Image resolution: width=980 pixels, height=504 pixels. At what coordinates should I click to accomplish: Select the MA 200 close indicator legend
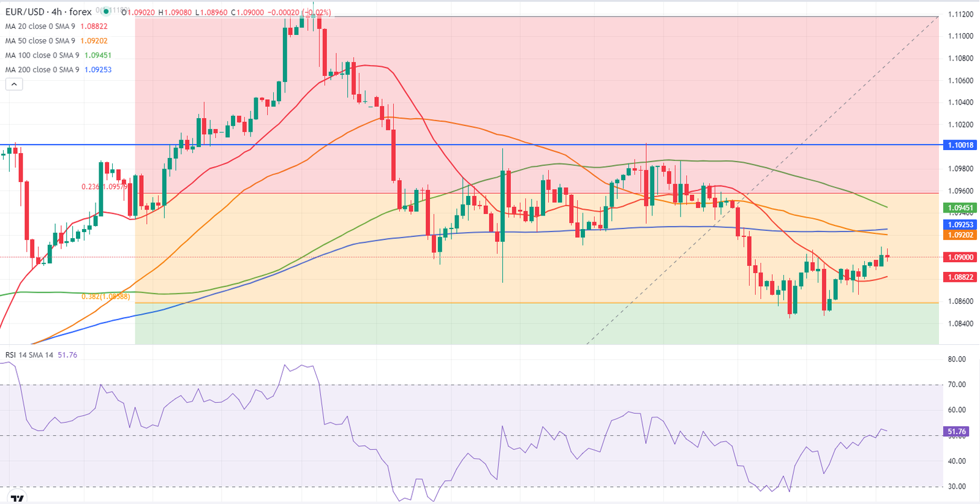pos(42,70)
